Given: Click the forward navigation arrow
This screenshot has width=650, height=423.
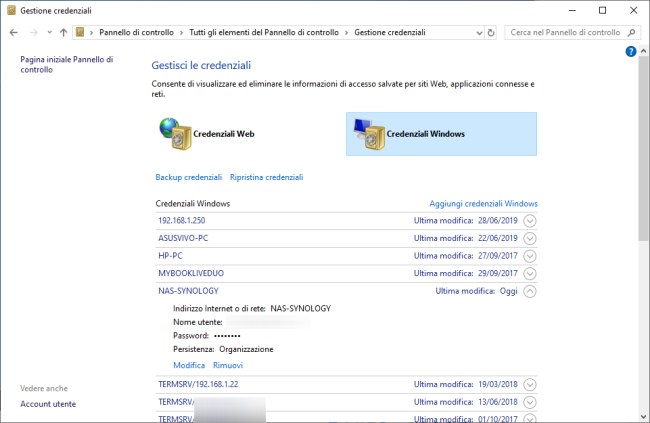Looking at the screenshot, I should (x=30, y=32).
